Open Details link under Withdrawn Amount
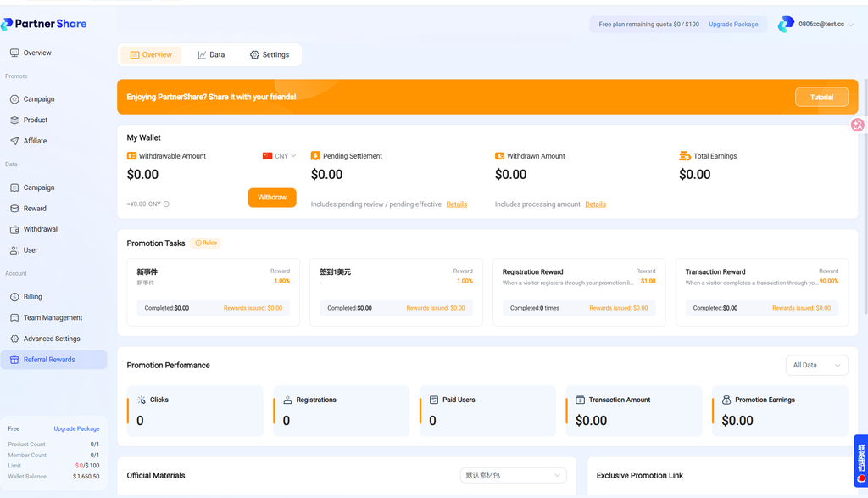 [595, 204]
